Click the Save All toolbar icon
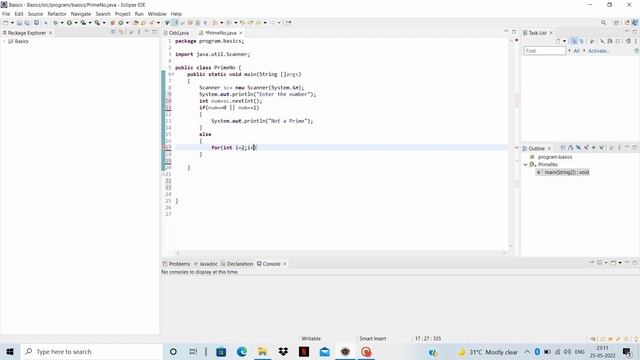 (x=27, y=23)
